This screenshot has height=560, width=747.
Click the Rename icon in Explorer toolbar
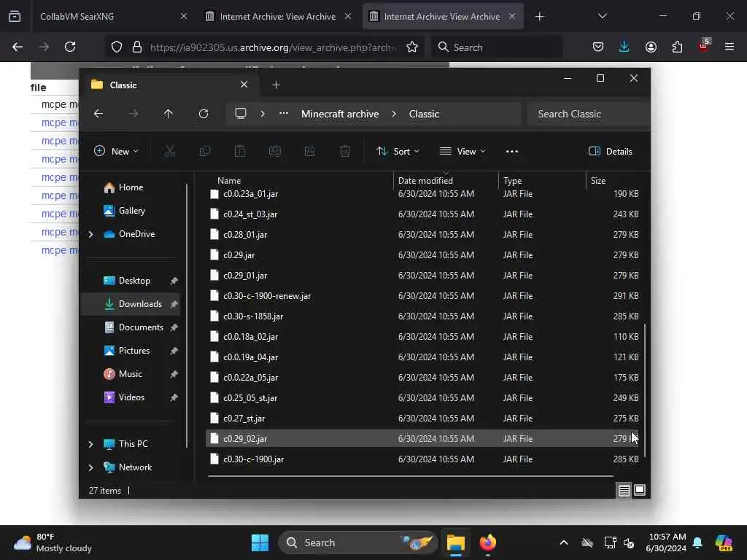pyautogui.click(x=275, y=152)
